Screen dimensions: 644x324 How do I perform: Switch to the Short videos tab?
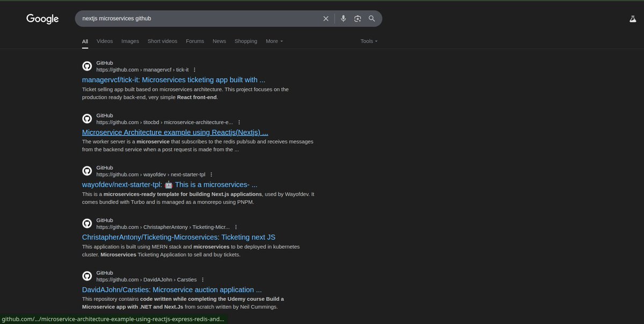point(162,41)
